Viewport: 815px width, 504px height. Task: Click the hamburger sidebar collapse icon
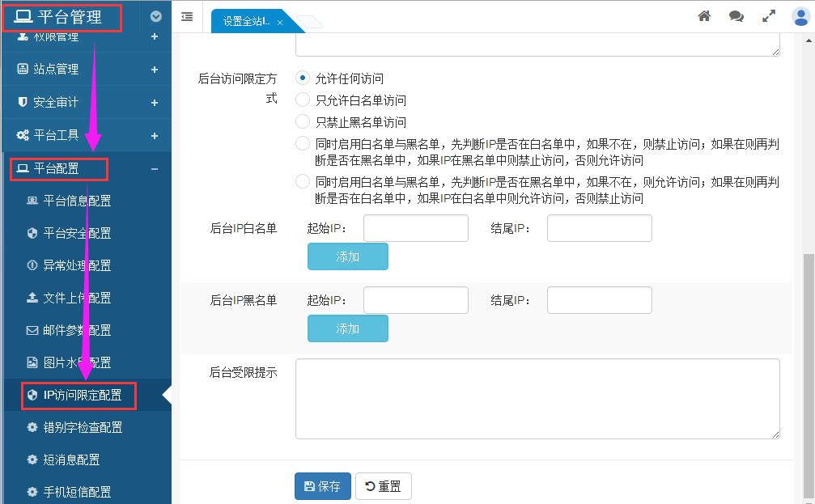[187, 16]
